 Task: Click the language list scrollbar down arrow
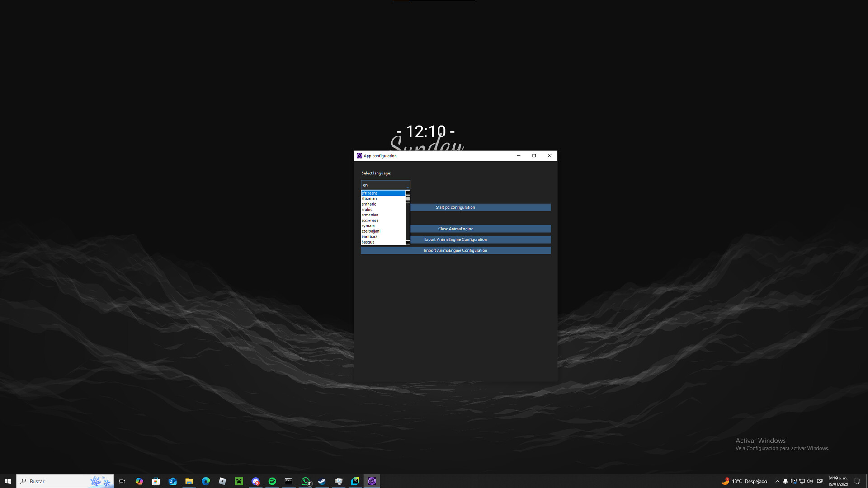point(408,243)
